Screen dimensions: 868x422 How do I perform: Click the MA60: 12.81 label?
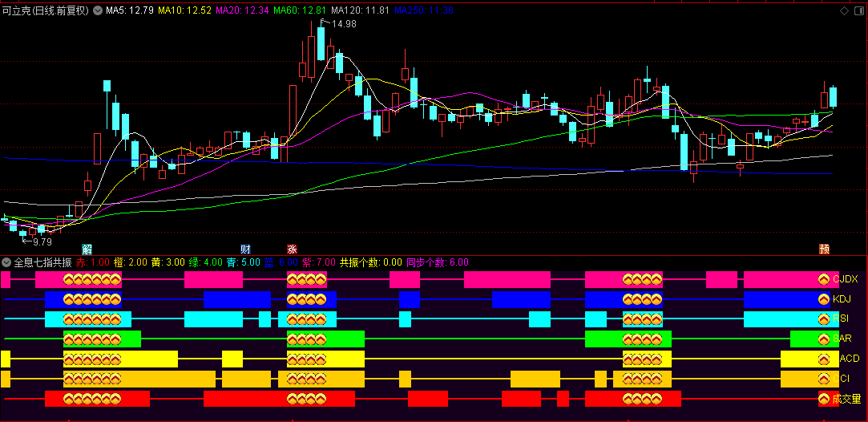300,10
